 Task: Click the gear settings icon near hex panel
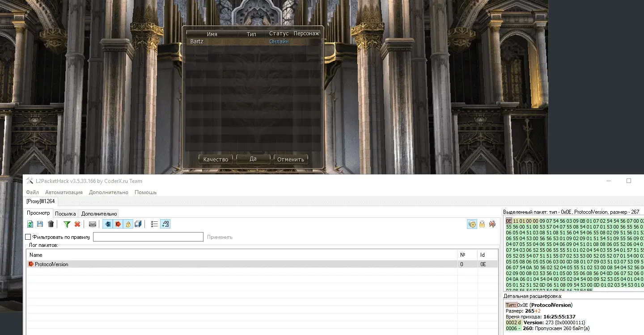[x=472, y=224]
